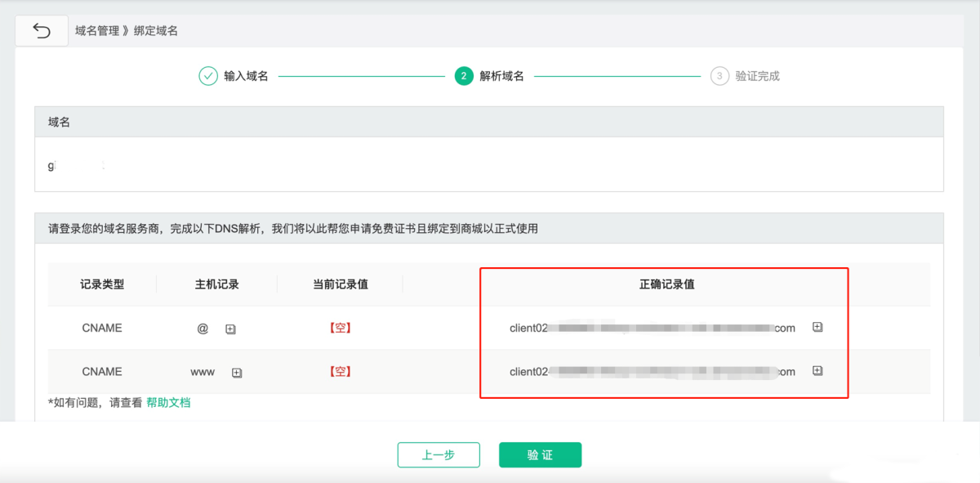
Task: Click the completed step checkmark icon
Action: (x=208, y=76)
